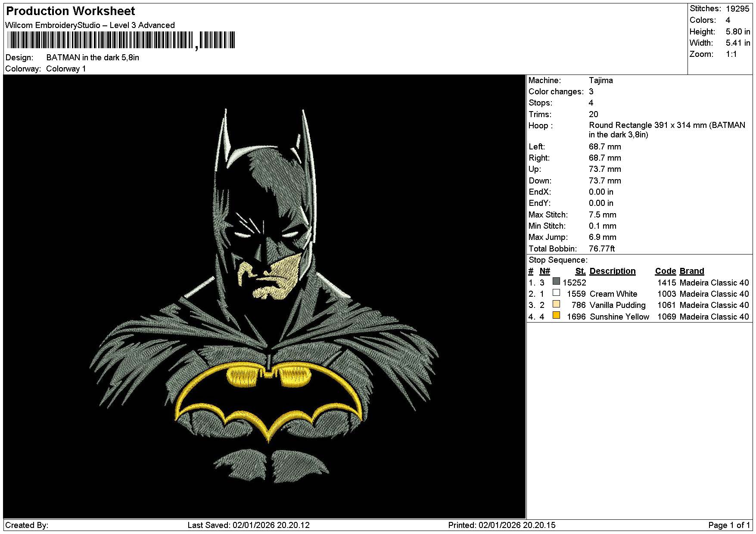Click the "Description" column header

click(613, 271)
